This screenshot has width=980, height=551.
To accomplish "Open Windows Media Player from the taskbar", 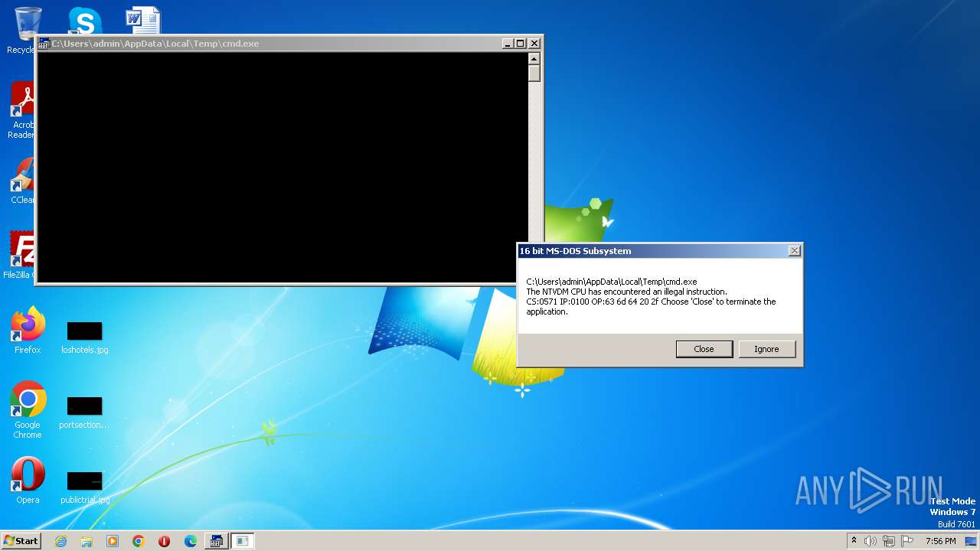I will (x=113, y=541).
